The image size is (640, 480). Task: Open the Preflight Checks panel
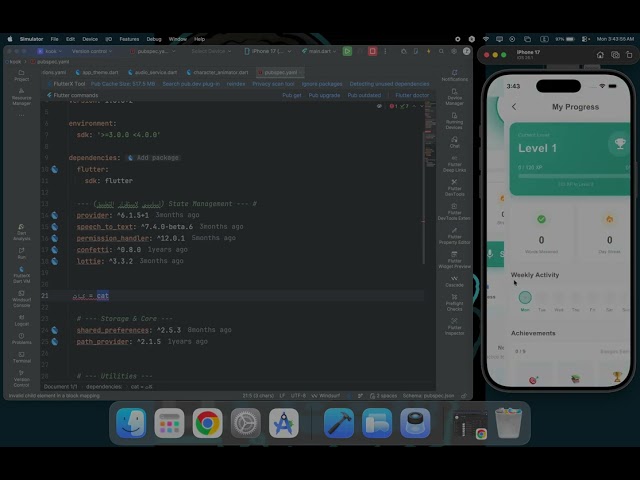coord(454,302)
